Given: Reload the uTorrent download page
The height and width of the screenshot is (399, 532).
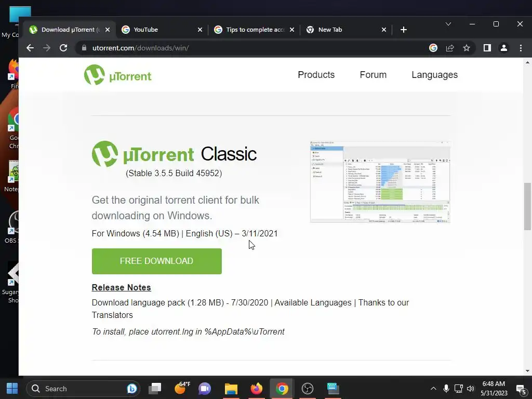Looking at the screenshot, I should (63, 48).
